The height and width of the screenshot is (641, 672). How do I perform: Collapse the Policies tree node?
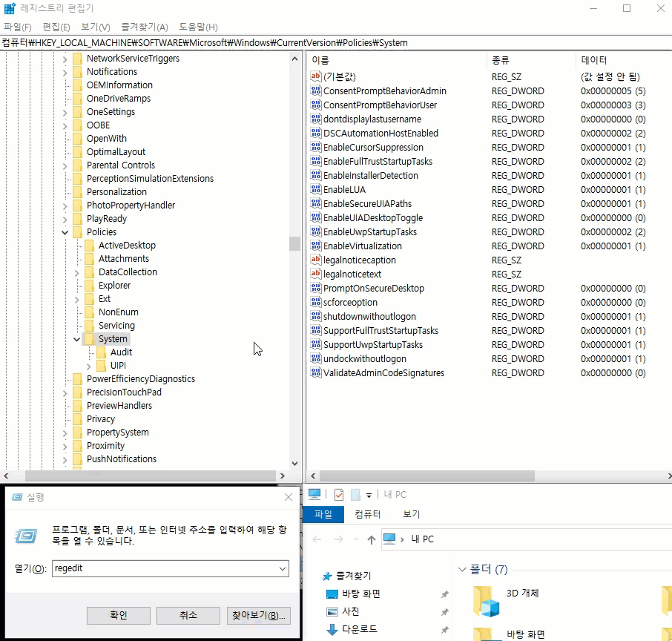[x=65, y=232]
